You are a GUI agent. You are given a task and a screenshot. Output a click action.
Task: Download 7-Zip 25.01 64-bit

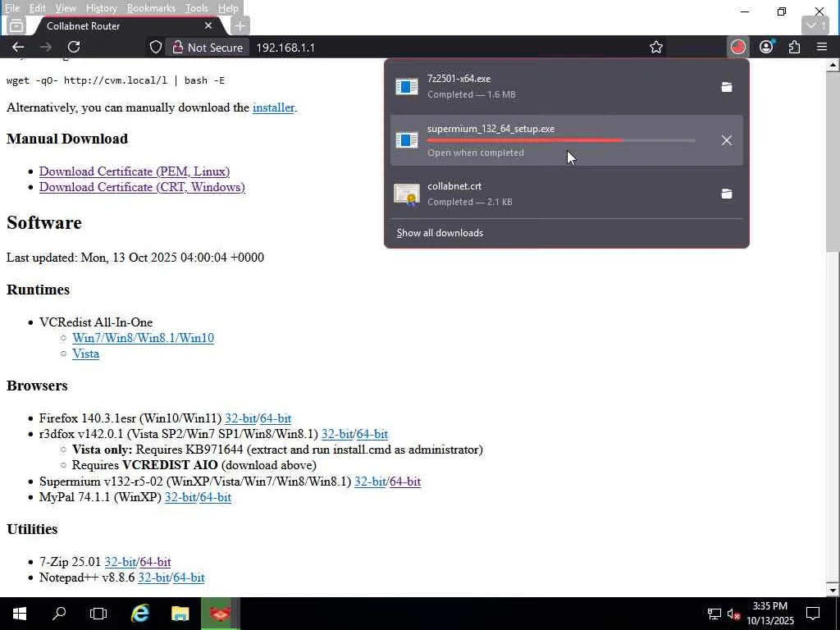click(x=155, y=562)
